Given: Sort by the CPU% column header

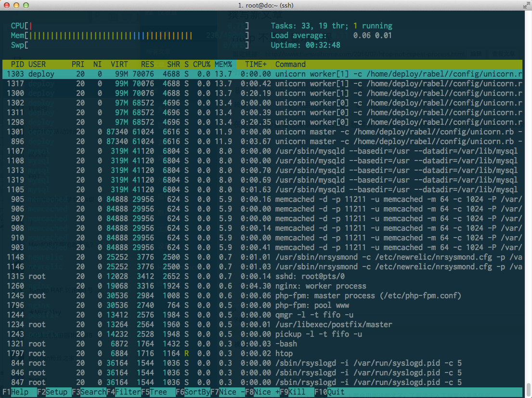Looking at the screenshot, I should [202, 64].
